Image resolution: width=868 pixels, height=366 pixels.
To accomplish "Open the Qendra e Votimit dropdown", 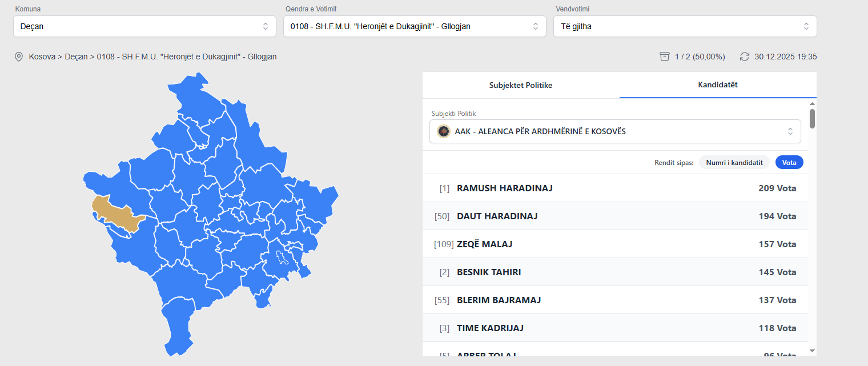I will click(415, 26).
